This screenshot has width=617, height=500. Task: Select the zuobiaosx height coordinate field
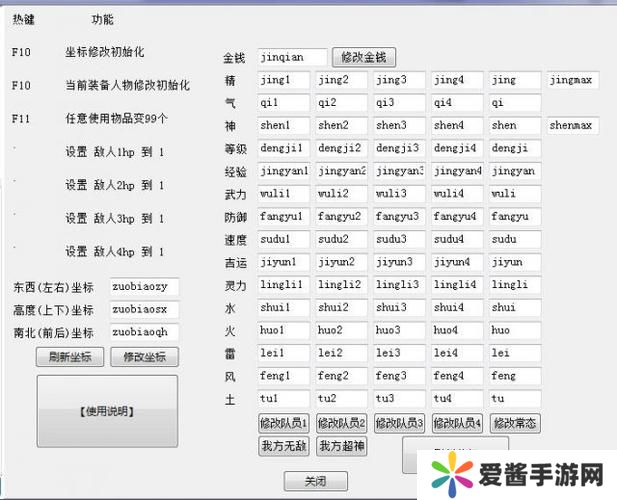144,310
